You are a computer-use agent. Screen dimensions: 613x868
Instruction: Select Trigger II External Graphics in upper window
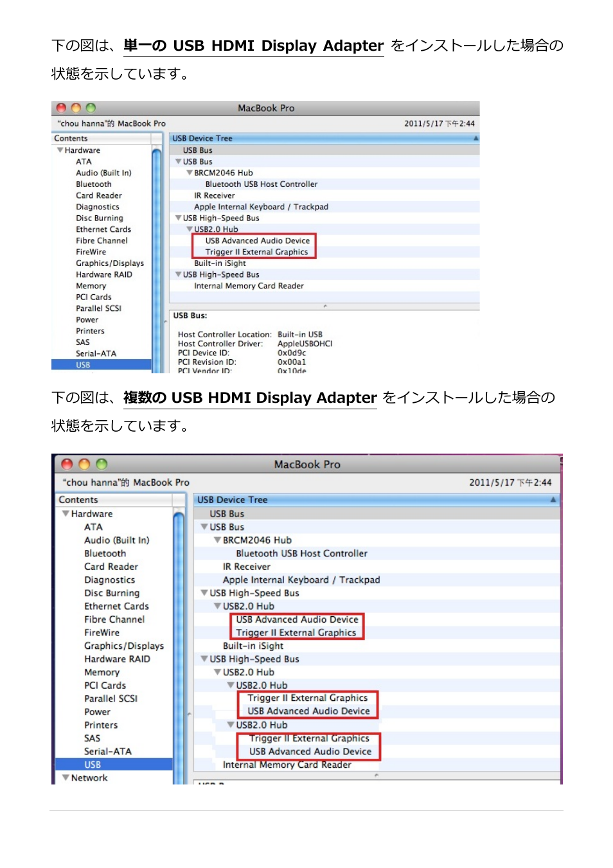point(256,252)
